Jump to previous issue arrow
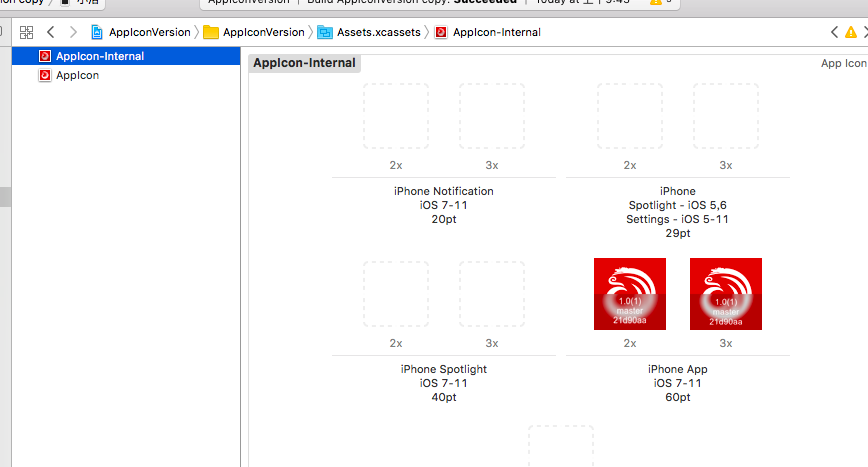This screenshot has width=868, height=467. (x=834, y=32)
